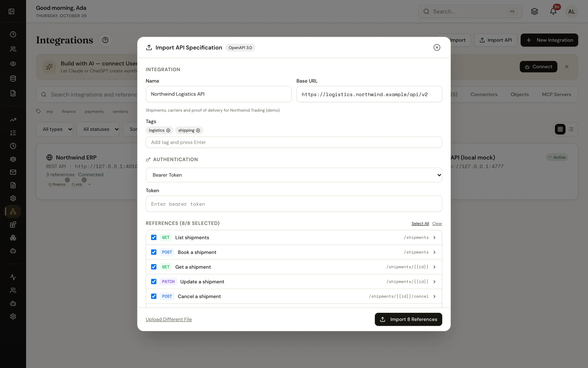
Task: Click Import 8 References button
Action: click(408, 319)
